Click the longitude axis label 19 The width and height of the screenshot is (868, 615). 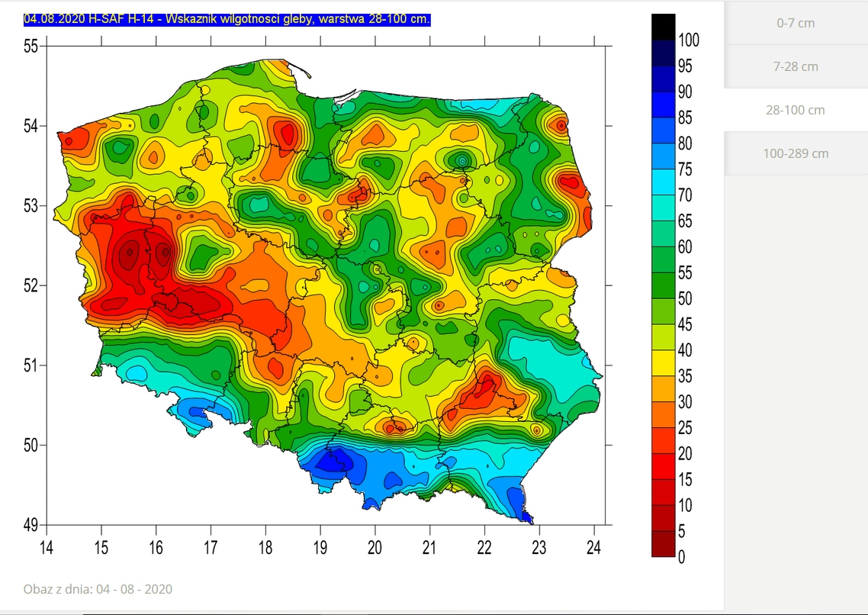point(320,546)
